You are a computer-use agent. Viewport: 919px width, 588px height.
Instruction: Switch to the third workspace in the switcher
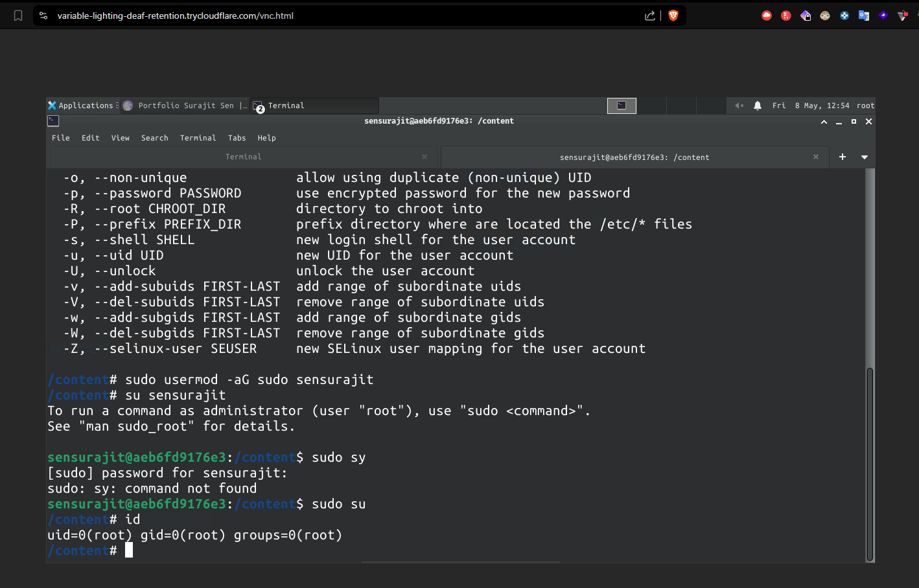(681, 106)
